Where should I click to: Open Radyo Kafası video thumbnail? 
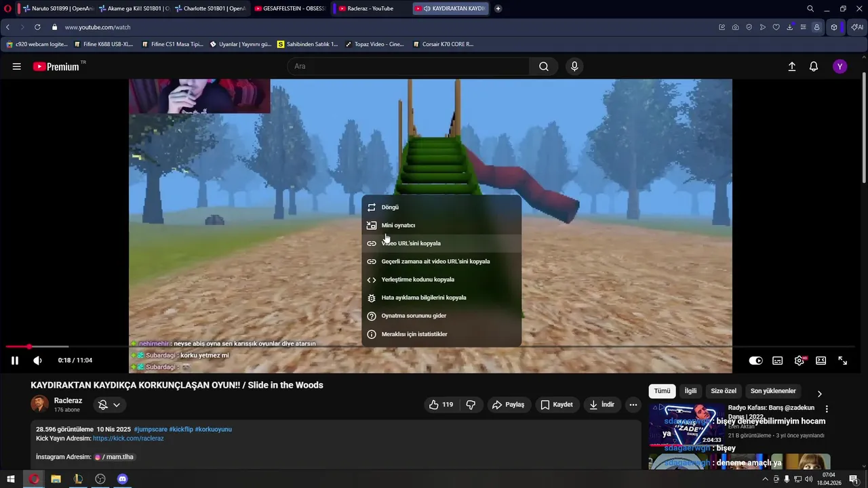point(686,425)
